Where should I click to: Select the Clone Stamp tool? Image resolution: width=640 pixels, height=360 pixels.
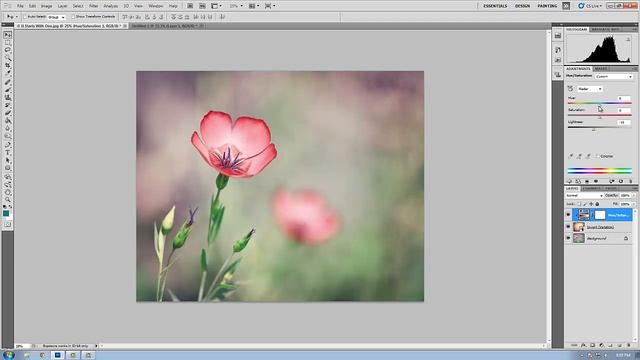click(x=7, y=98)
